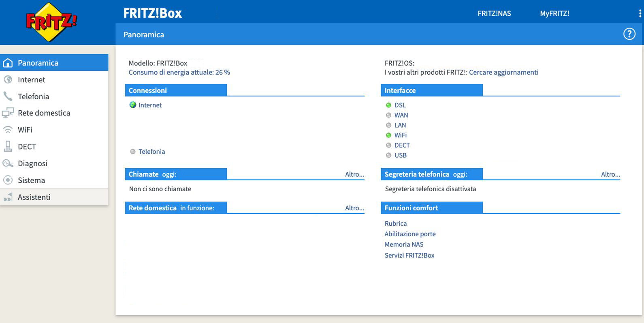Click the Panoramica page title bar text
Screen dimensions: 644x323
tap(144, 34)
